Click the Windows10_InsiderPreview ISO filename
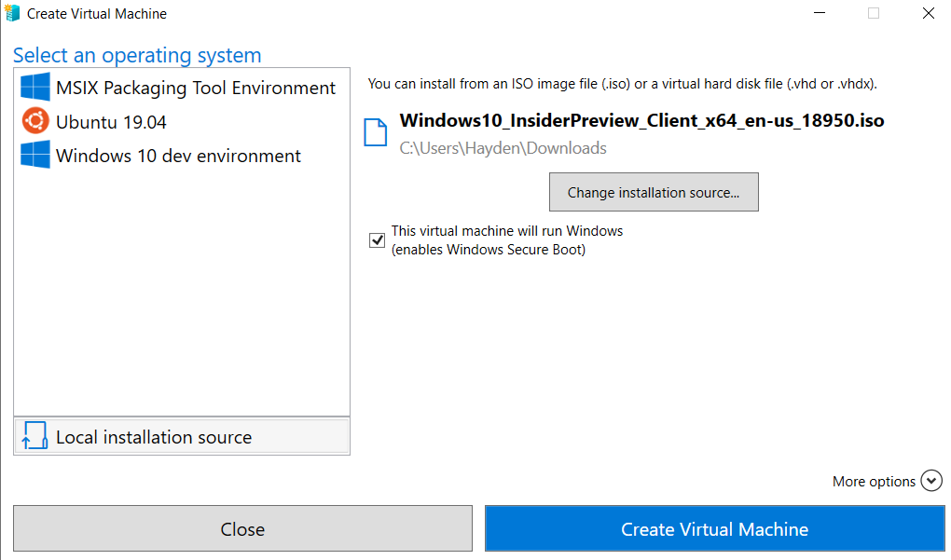 tap(641, 122)
